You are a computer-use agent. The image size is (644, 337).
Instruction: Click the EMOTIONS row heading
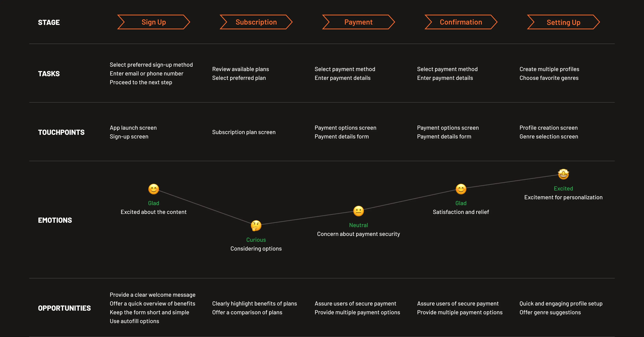[x=55, y=220]
